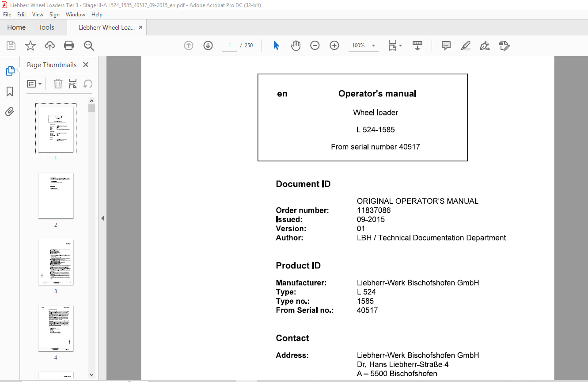Go to previous page arrow
The height and width of the screenshot is (382, 588).
pyautogui.click(x=189, y=46)
